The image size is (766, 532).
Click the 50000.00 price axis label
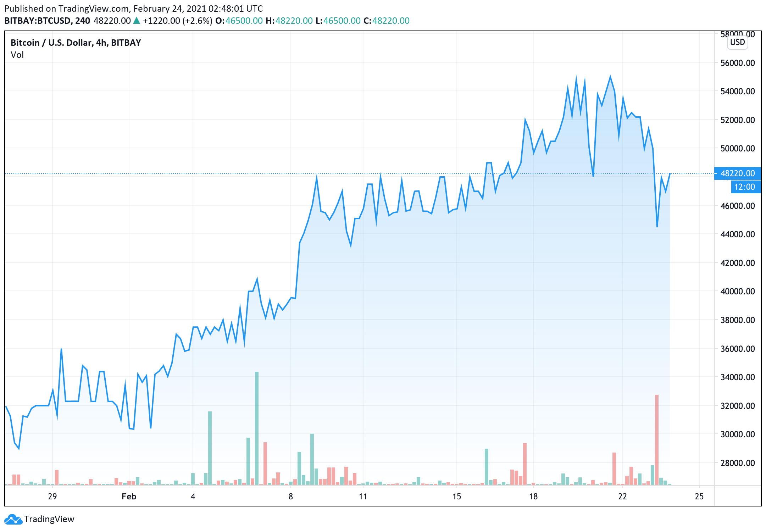pyautogui.click(x=738, y=148)
